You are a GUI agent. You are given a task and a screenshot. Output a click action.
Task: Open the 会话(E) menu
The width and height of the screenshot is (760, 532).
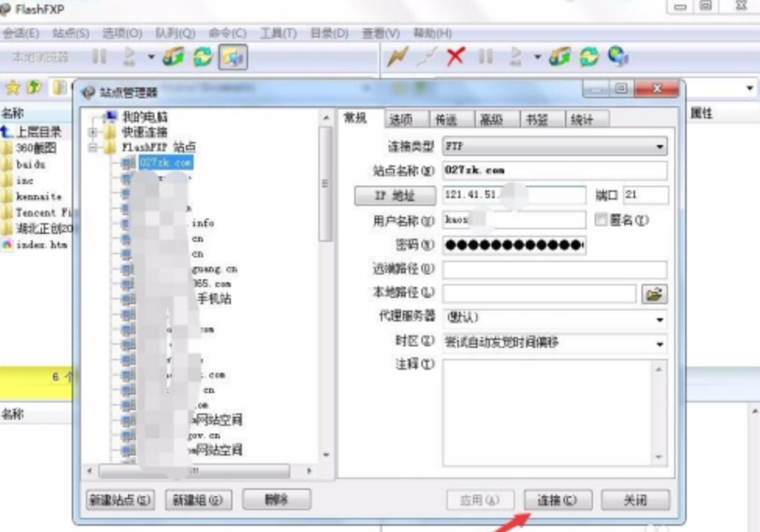[21, 34]
